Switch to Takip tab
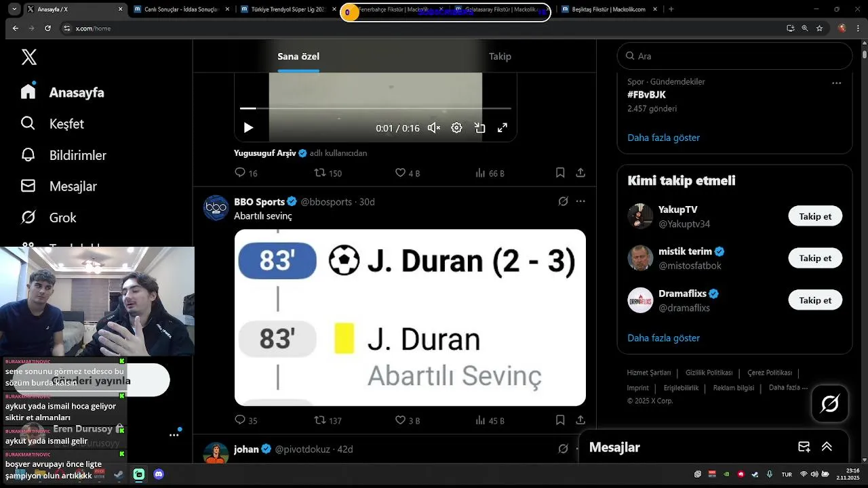 tap(500, 56)
